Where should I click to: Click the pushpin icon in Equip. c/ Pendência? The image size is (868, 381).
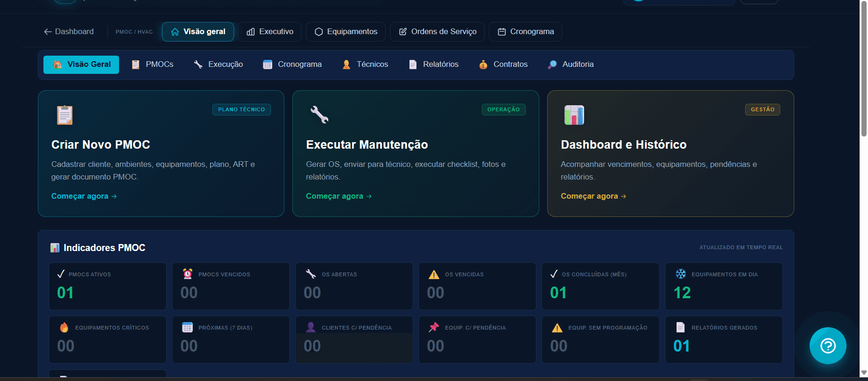(x=434, y=327)
